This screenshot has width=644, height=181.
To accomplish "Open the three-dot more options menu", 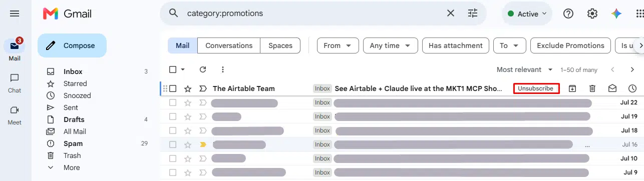I will click(223, 69).
